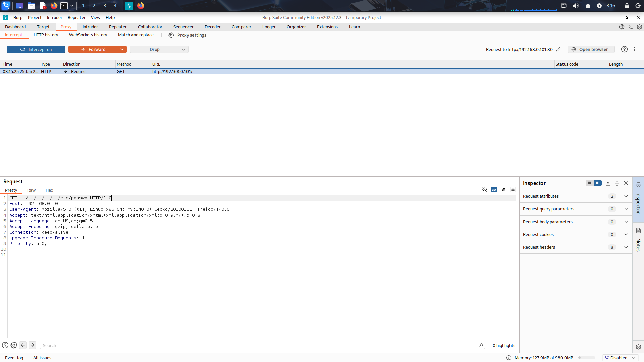The height and width of the screenshot is (362, 644).
Task: Click the request search input field
Action: tap(262, 346)
